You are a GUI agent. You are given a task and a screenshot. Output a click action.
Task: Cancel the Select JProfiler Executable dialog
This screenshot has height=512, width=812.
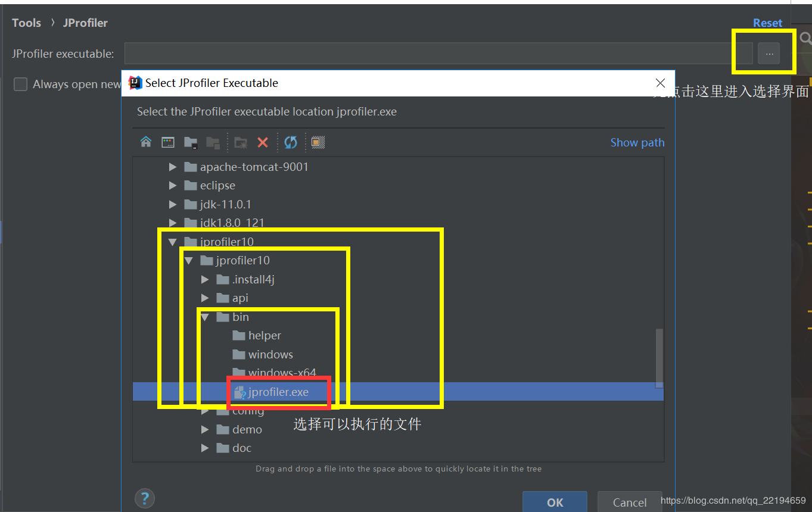[630, 502]
